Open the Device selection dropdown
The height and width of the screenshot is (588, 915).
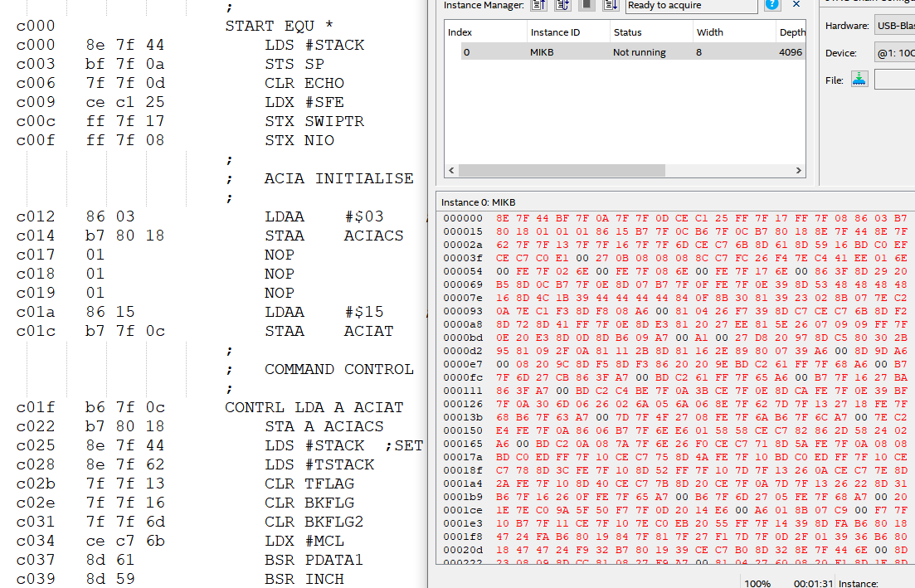(893, 53)
